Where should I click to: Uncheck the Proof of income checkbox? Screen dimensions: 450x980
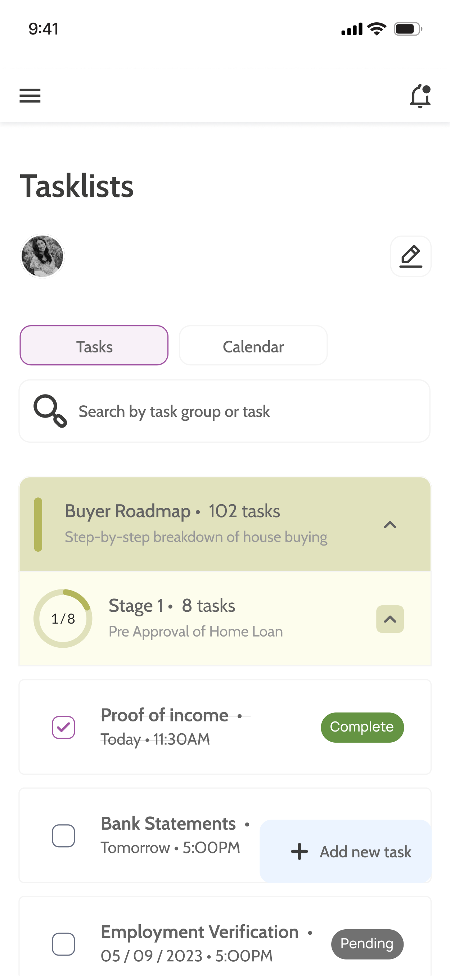[x=63, y=727]
